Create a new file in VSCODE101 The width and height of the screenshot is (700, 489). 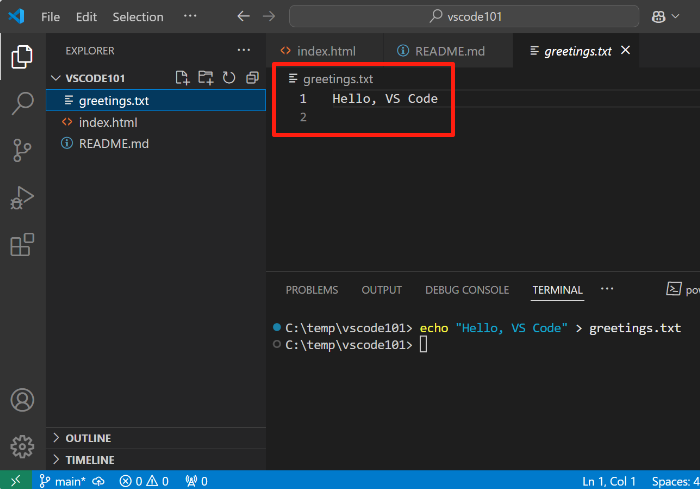tap(182, 78)
